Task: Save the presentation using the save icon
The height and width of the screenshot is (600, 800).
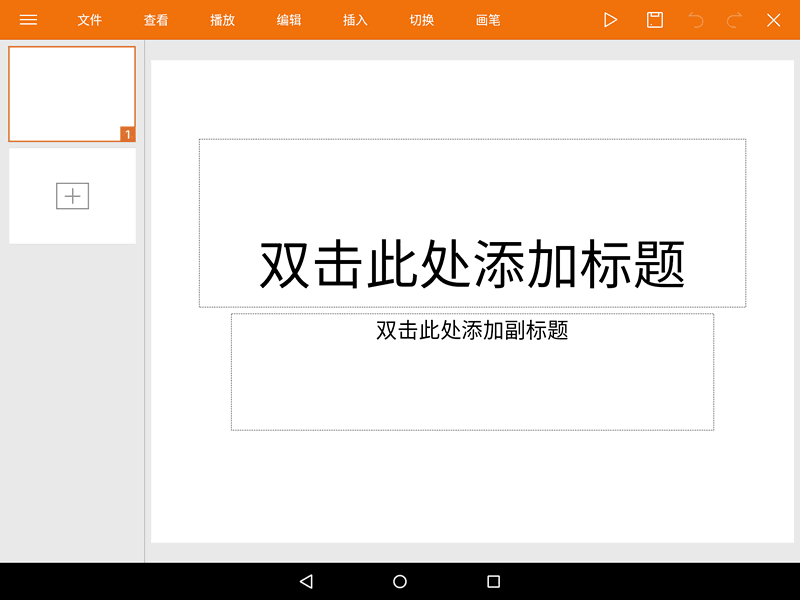Action: tap(655, 19)
